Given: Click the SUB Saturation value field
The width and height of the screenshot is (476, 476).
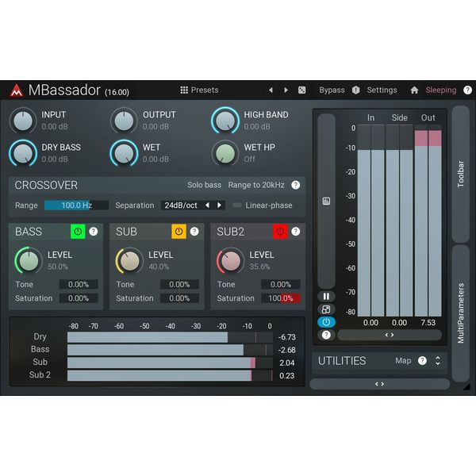Looking at the screenshot, I should coord(179,298).
